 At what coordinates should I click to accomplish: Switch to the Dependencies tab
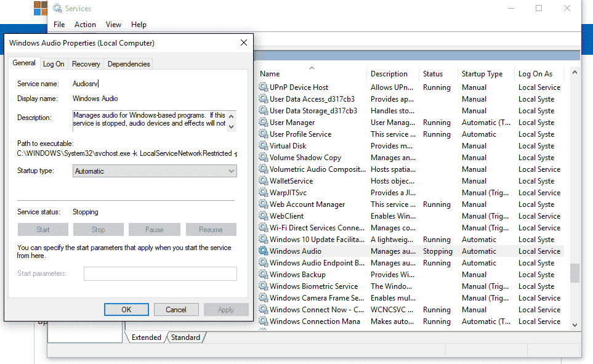(128, 64)
